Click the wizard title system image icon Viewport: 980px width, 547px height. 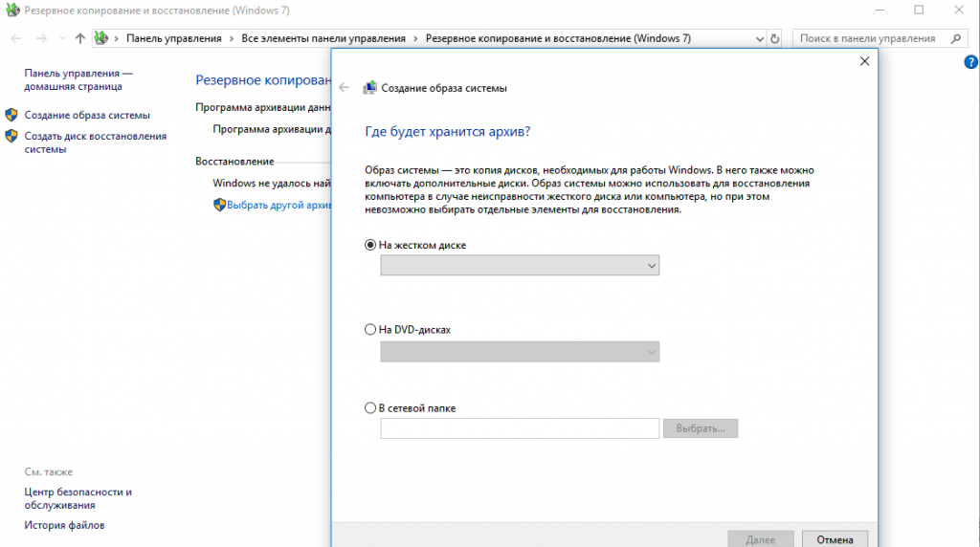point(370,87)
